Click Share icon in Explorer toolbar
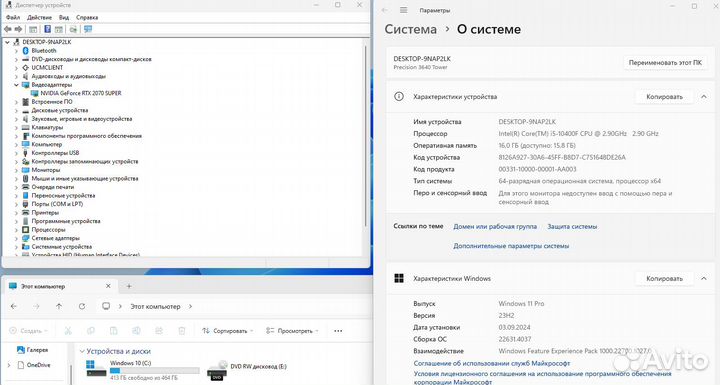Image resolution: width=720 pixels, height=385 pixels. point(159,331)
